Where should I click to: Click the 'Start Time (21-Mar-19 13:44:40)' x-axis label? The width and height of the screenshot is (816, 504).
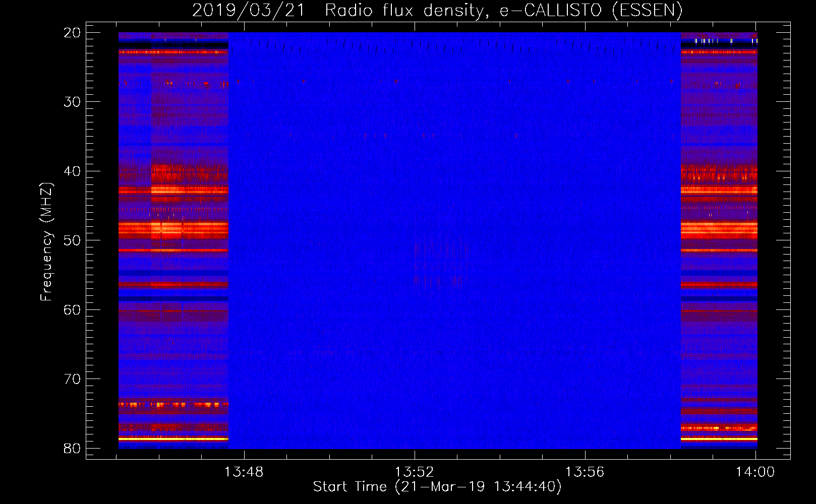437,487
